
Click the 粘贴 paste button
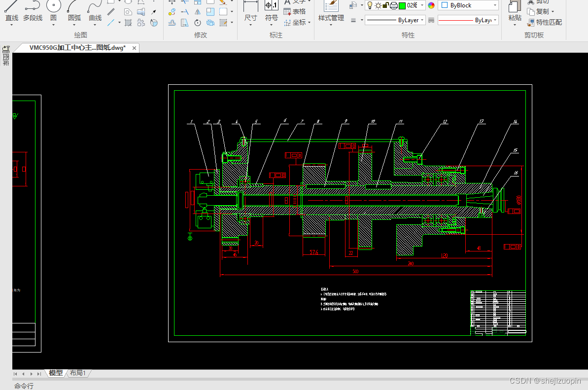point(515,13)
